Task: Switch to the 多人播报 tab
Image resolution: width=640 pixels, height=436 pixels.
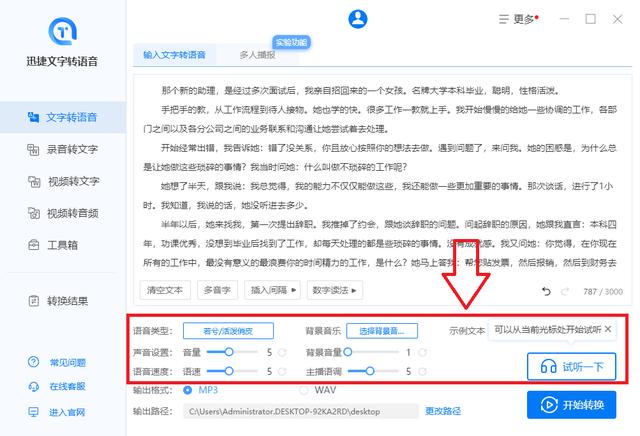Action: (257, 55)
